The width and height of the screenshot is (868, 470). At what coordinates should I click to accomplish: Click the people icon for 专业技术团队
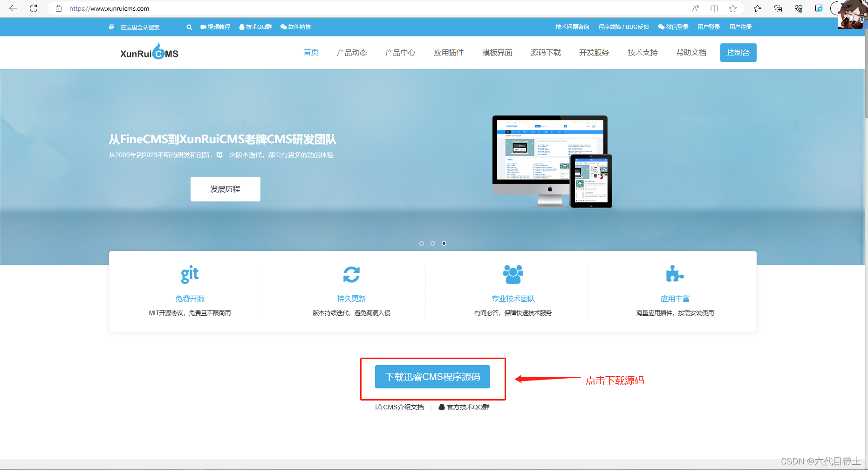pyautogui.click(x=513, y=274)
